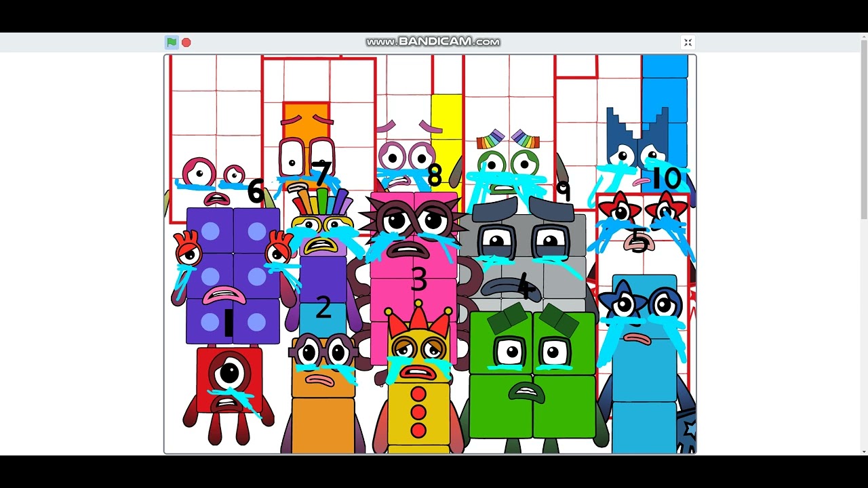Image resolution: width=868 pixels, height=488 pixels.
Task: Click the big green block character
Action: 532,376
